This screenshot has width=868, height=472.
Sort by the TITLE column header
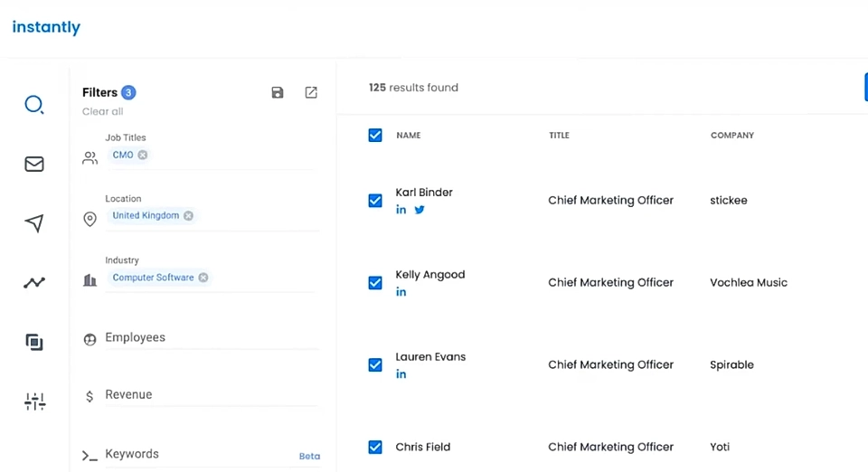[x=559, y=135]
